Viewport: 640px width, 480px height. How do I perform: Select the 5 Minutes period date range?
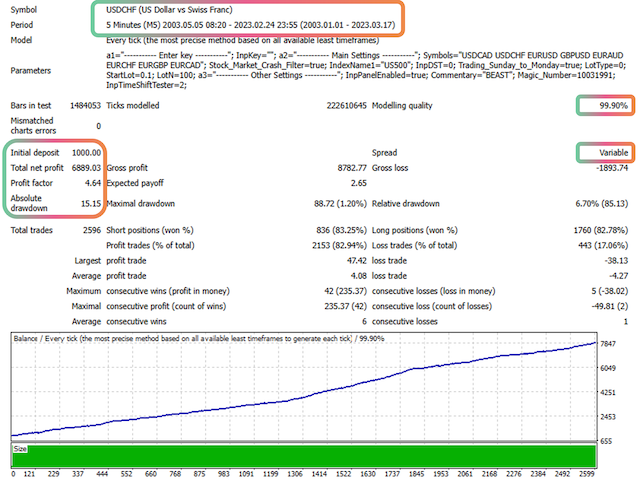[251, 25]
